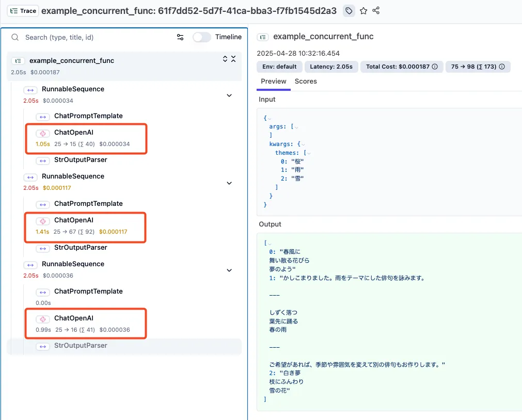The width and height of the screenshot is (522, 420).
Task: Click the search magnifier icon
Action: coord(15,37)
